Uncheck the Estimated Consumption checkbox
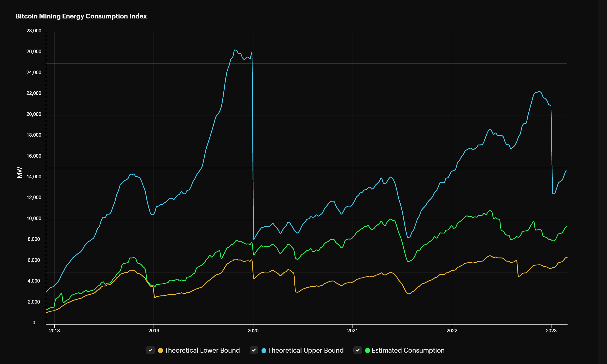Image resolution: width=607 pixels, height=364 pixels. (x=358, y=350)
